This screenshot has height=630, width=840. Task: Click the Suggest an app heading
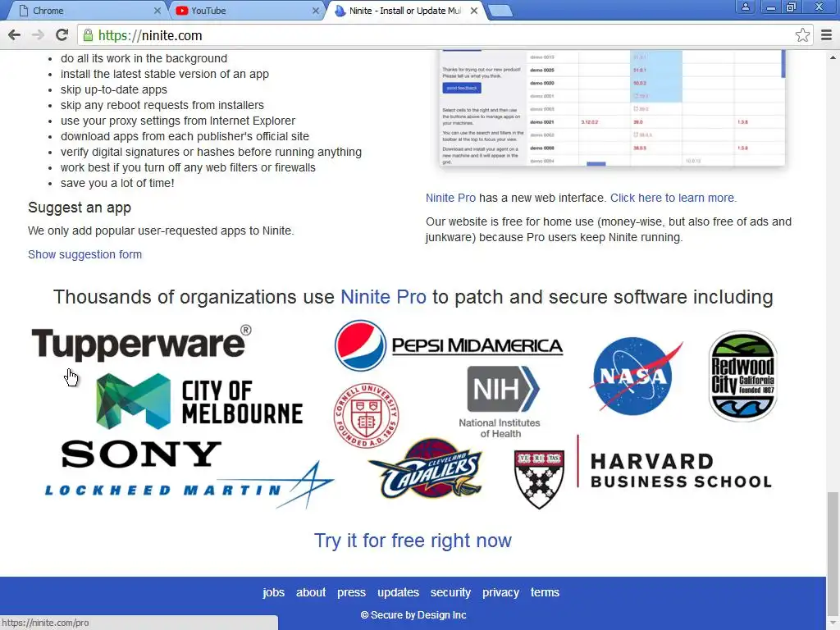click(80, 208)
